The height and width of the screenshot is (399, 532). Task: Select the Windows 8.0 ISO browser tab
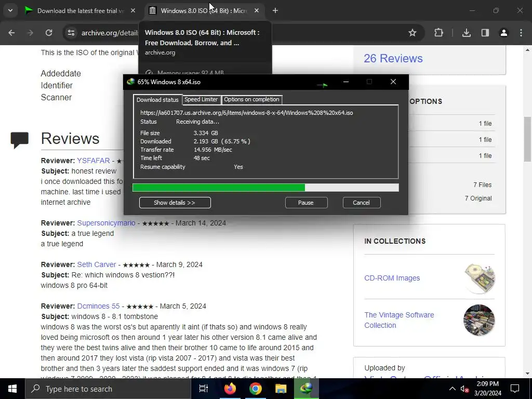coord(203,10)
